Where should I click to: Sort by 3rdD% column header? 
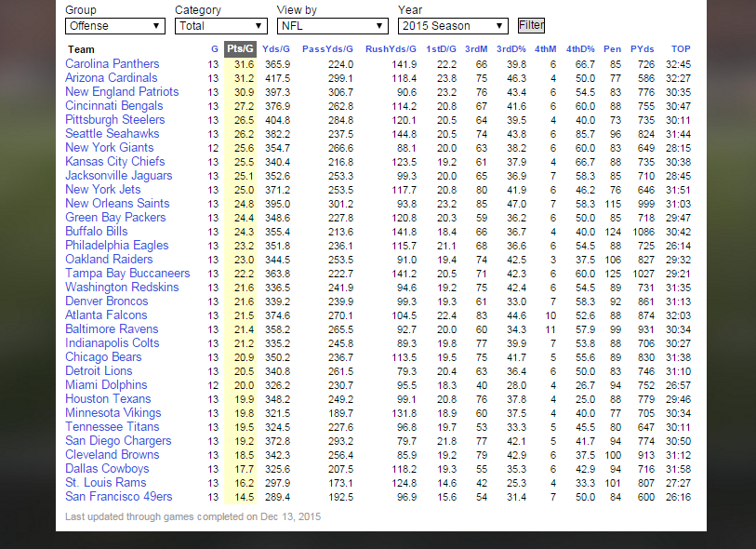pyautogui.click(x=511, y=49)
